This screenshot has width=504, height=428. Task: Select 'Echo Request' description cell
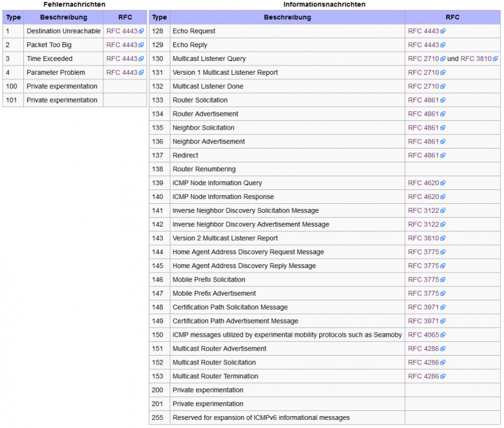pos(287,31)
